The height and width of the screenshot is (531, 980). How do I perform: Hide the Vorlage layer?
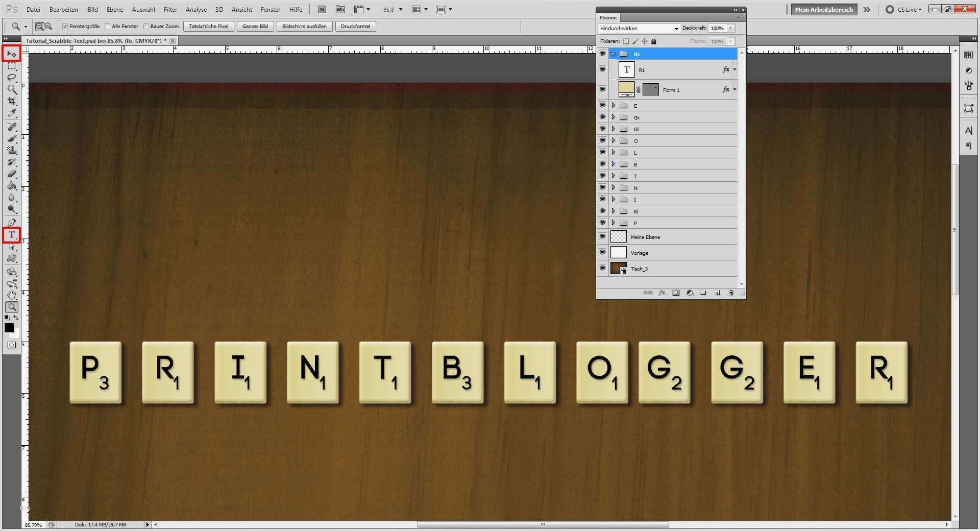pyautogui.click(x=602, y=252)
